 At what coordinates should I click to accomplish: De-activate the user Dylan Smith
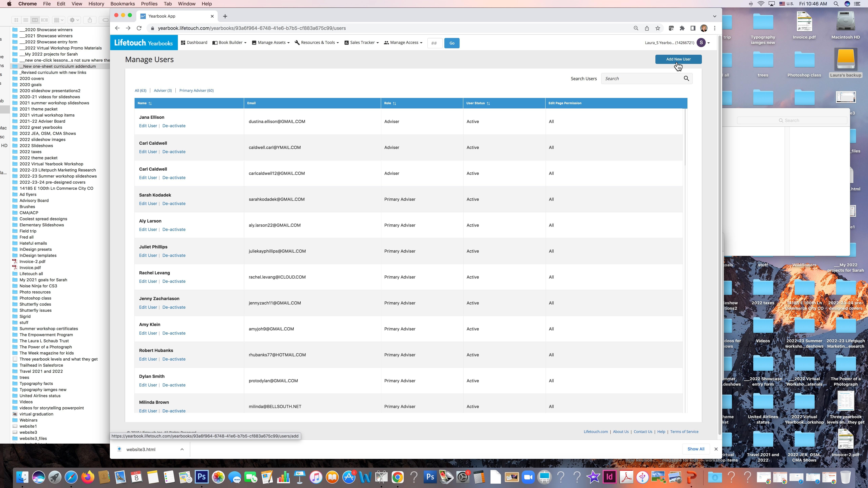[x=174, y=385]
